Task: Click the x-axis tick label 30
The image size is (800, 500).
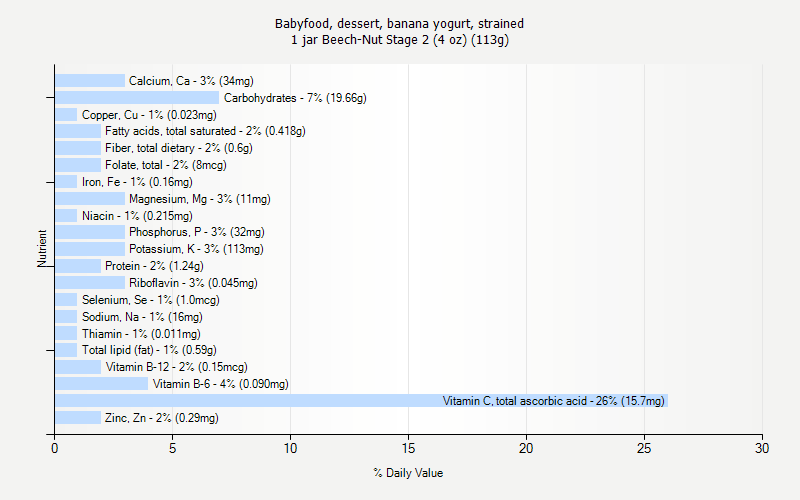Action: (x=762, y=450)
